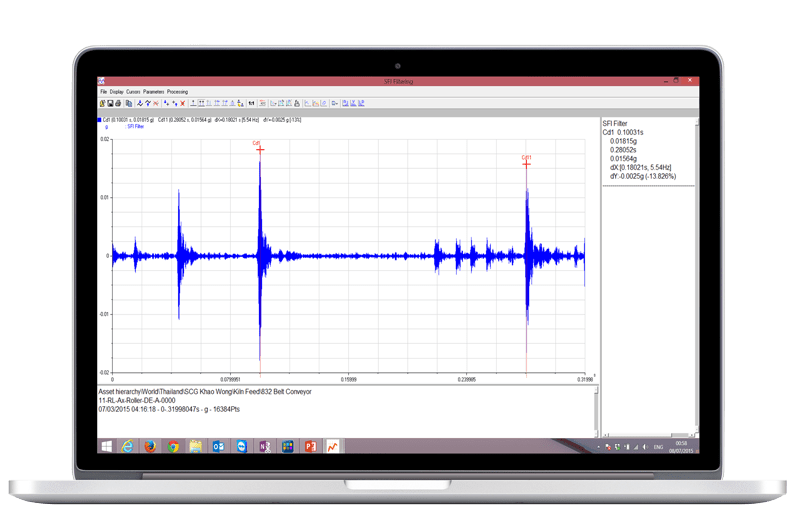
Task: Click the dropdown arrow toolbar icon near right
Action: tap(335, 103)
